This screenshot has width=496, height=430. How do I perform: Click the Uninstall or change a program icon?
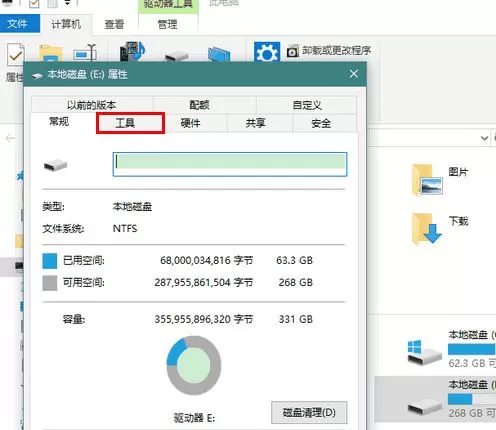(x=293, y=51)
